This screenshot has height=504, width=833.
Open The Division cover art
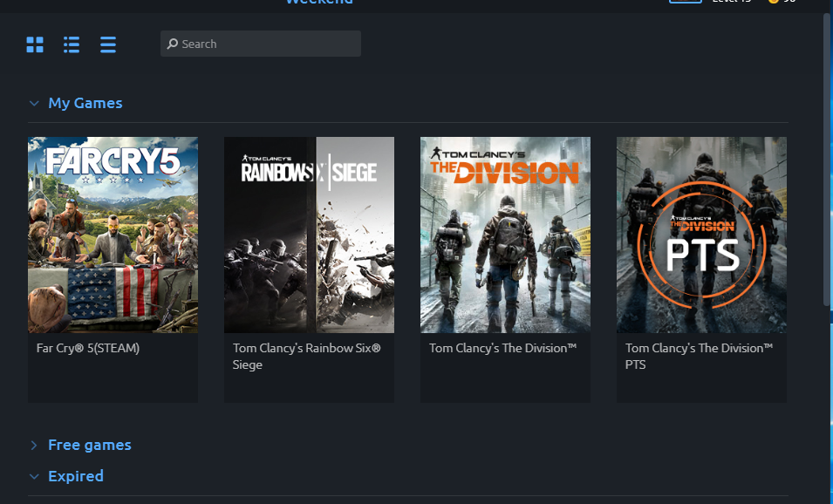point(505,235)
